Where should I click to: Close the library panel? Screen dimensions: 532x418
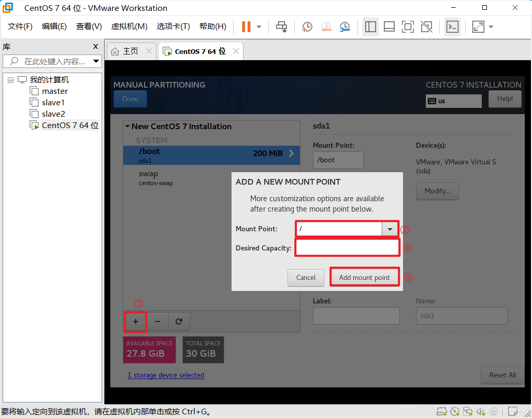tap(96, 47)
